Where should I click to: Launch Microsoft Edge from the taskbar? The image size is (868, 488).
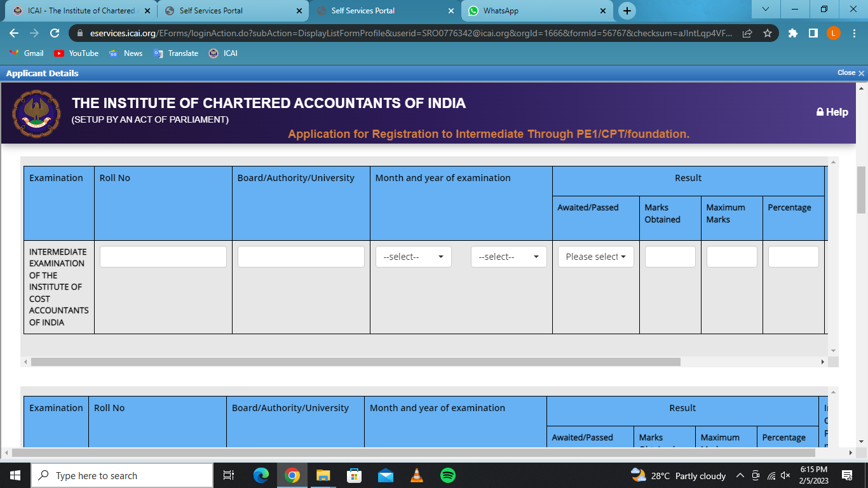(261, 475)
